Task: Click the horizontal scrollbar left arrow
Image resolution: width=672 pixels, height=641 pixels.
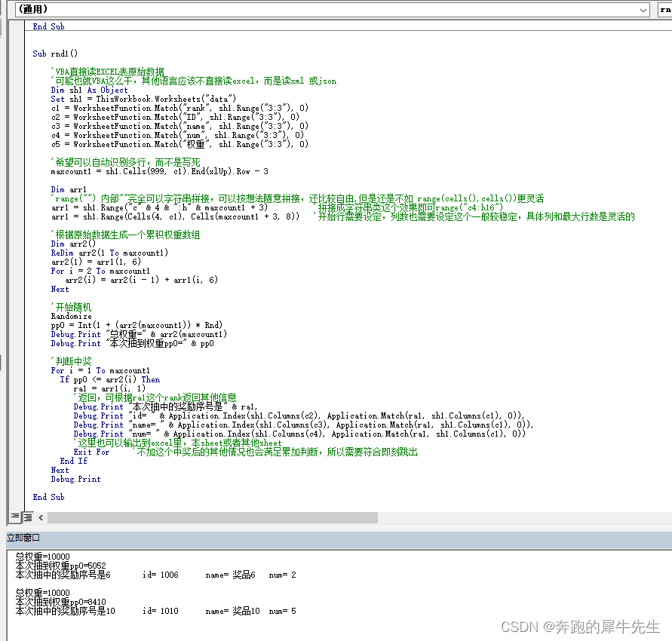Action: point(39,517)
